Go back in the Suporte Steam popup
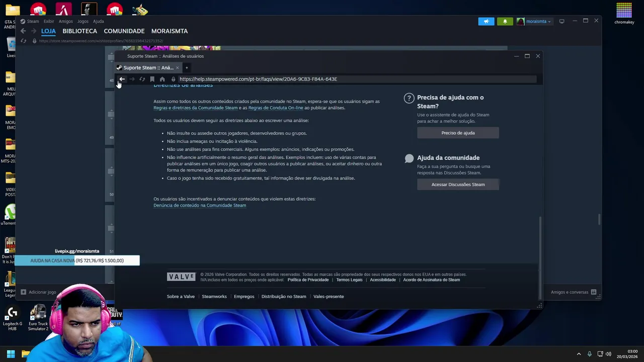Viewport: 644px width, 362px height. 122,79
